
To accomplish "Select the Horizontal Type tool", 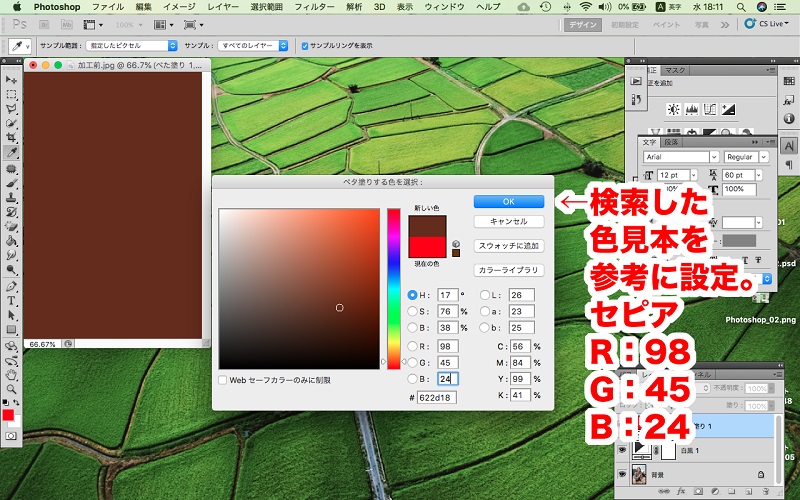I will coord(11,301).
